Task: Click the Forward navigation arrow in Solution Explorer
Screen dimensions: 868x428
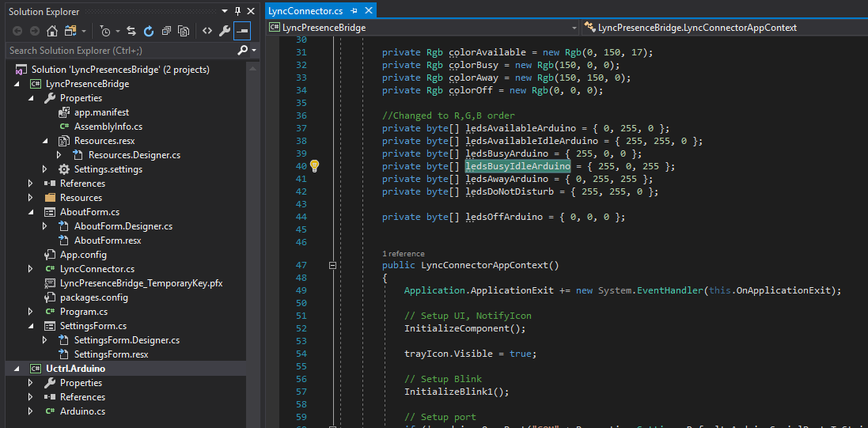Action: 34,31
